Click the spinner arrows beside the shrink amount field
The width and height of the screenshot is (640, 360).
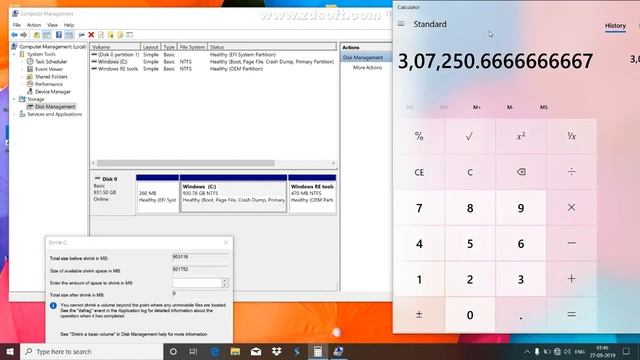(225, 283)
